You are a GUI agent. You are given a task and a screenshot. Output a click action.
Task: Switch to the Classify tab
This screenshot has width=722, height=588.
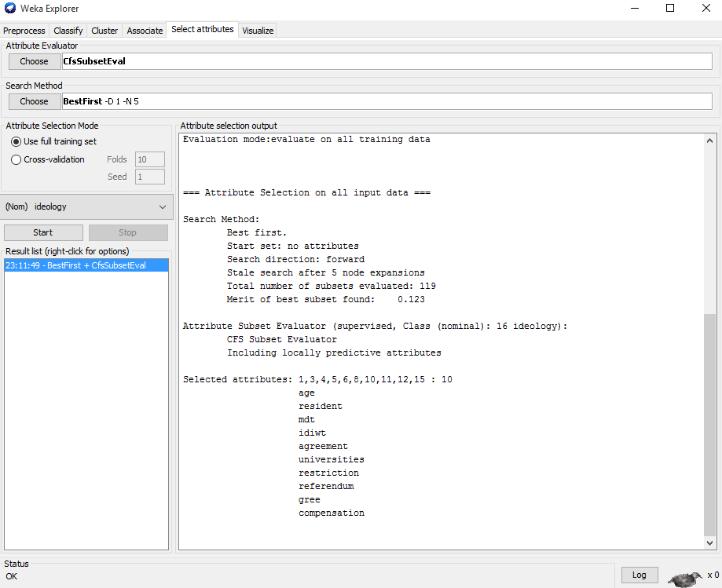(x=68, y=31)
